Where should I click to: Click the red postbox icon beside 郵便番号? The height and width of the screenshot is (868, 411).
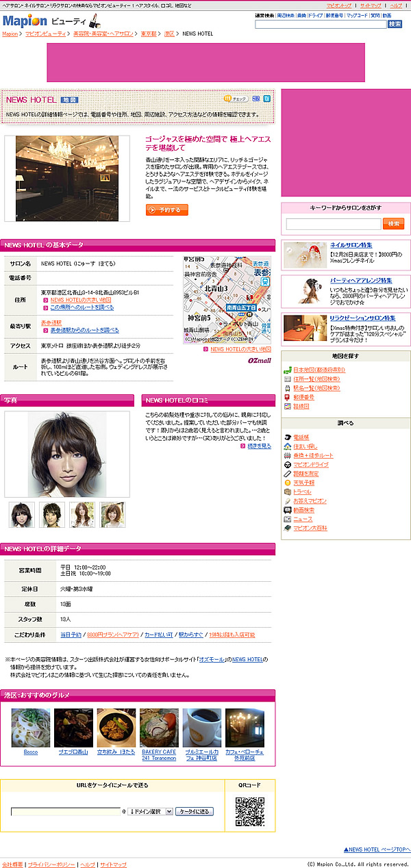pyautogui.click(x=288, y=397)
